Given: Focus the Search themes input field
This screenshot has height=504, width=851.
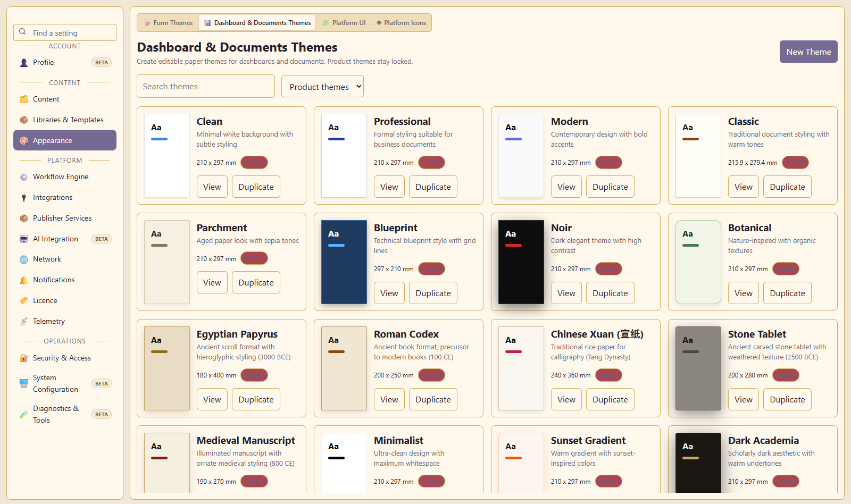Looking at the screenshot, I should pos(206,86).
